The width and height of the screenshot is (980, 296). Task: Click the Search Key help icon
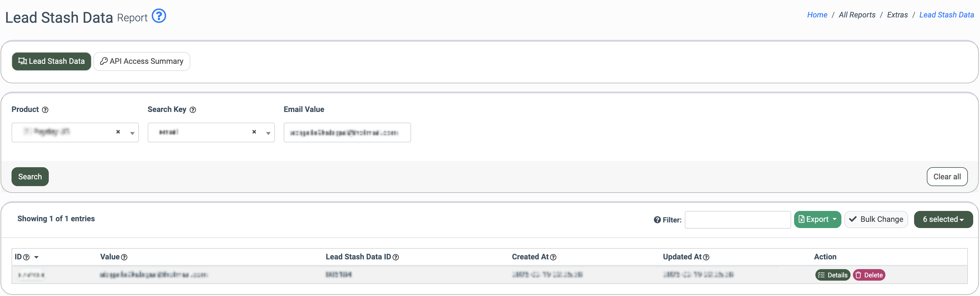[193, 110]
